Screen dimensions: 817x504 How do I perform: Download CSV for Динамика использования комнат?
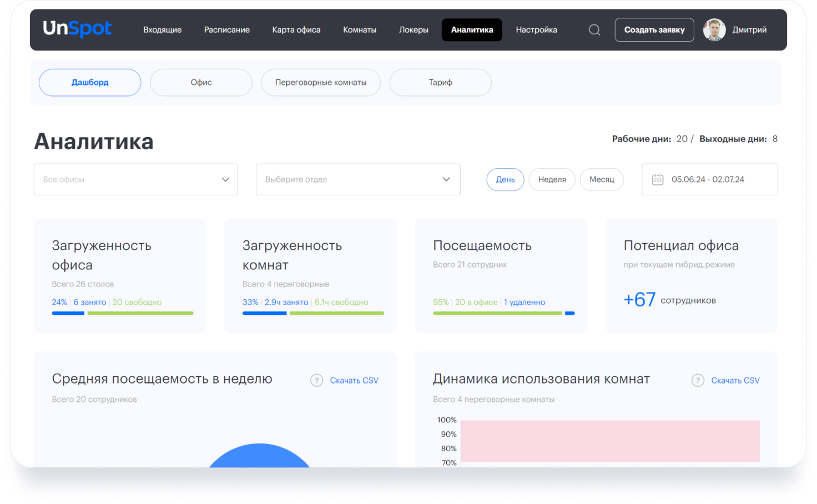(735, 380)
